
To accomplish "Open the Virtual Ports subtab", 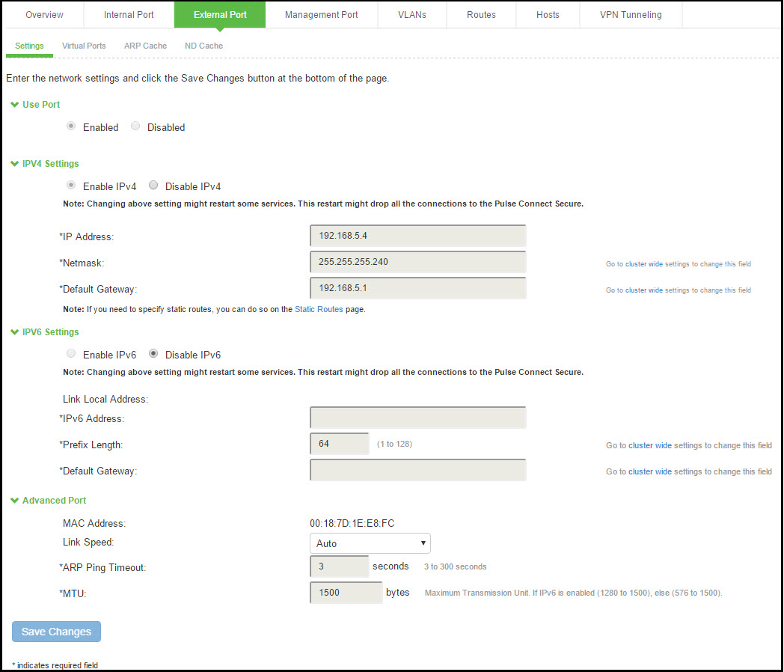I will (x=84, y=46).
